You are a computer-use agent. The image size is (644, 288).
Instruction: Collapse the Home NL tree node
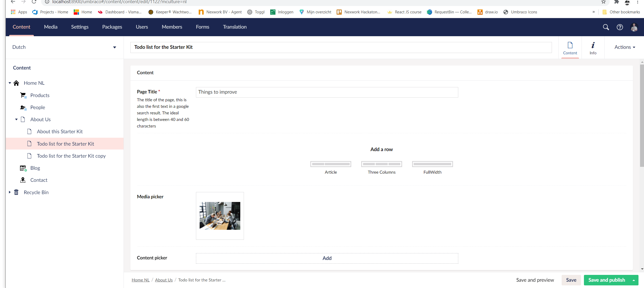pos(10,83)
